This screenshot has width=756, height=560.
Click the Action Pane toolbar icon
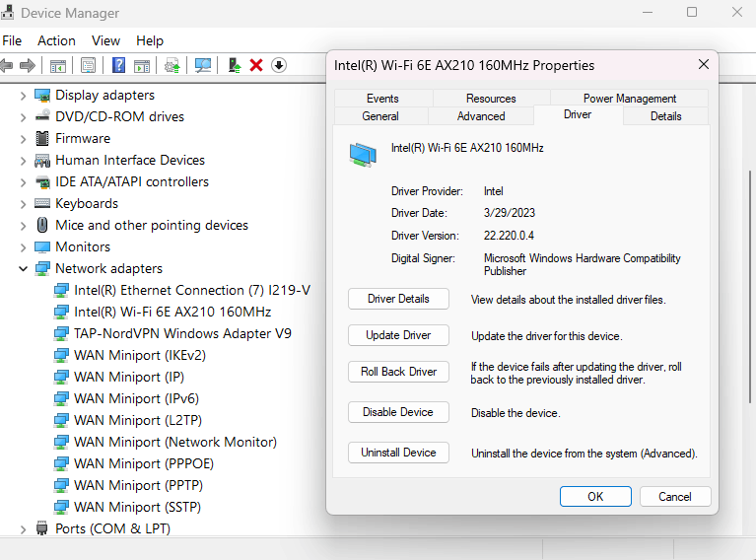click(x=142, y=66)
